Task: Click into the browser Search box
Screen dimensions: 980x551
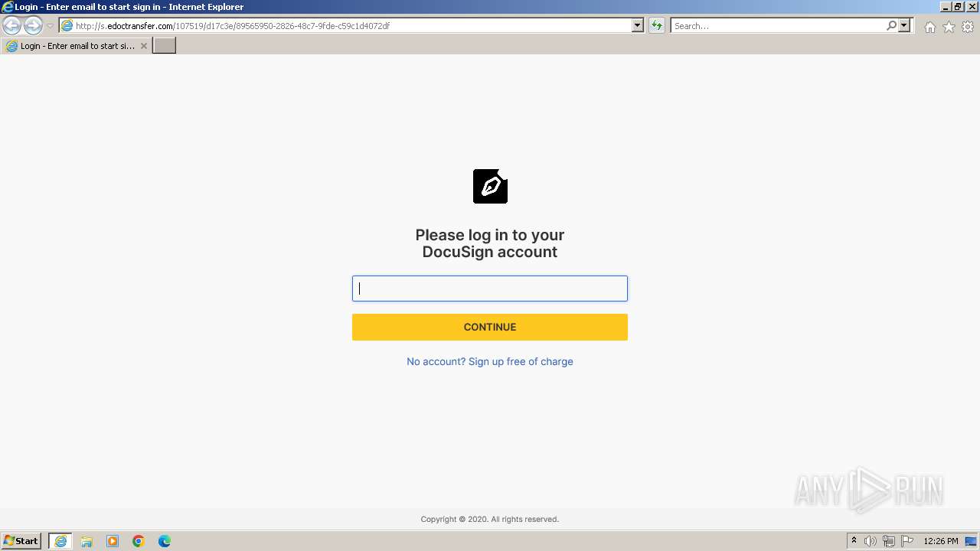Action: [777, 26]
